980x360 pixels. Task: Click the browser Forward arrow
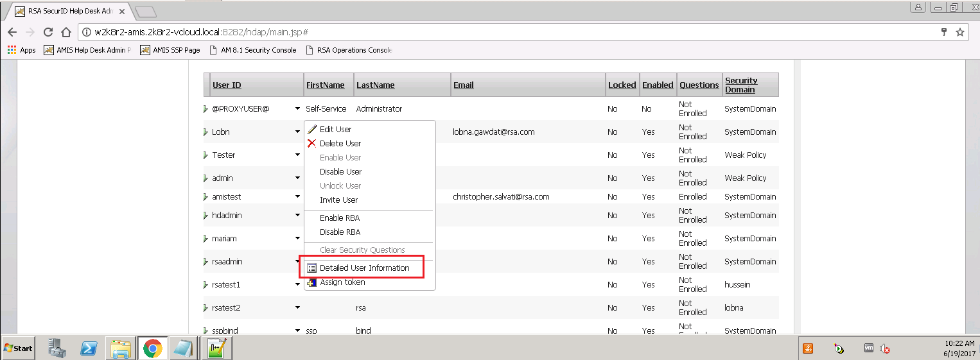tap(30, 32)
